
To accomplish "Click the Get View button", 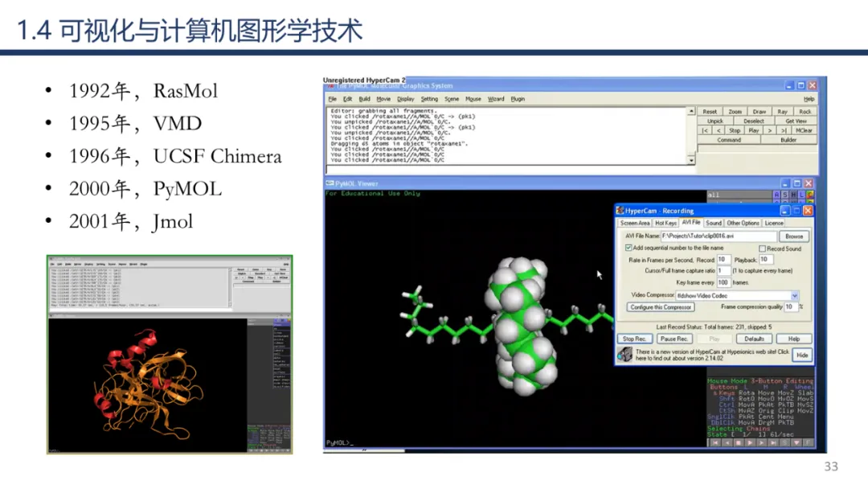I will pyautogui.click(x=796, y=121).
